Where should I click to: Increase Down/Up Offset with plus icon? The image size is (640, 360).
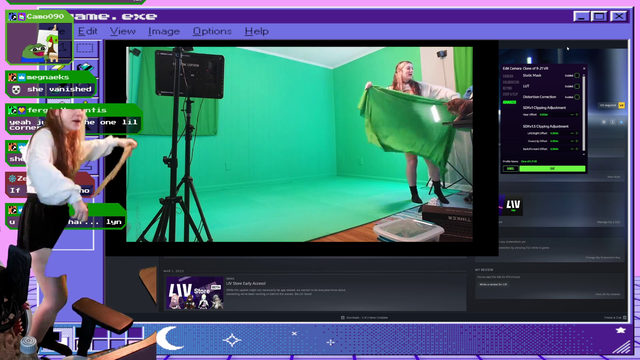tap(577, 141)
